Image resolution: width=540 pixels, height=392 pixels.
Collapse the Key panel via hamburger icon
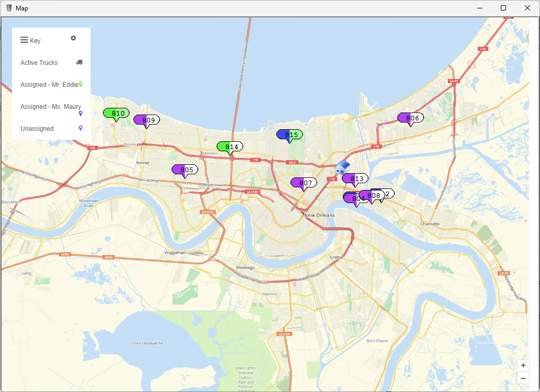coord(24,40)
